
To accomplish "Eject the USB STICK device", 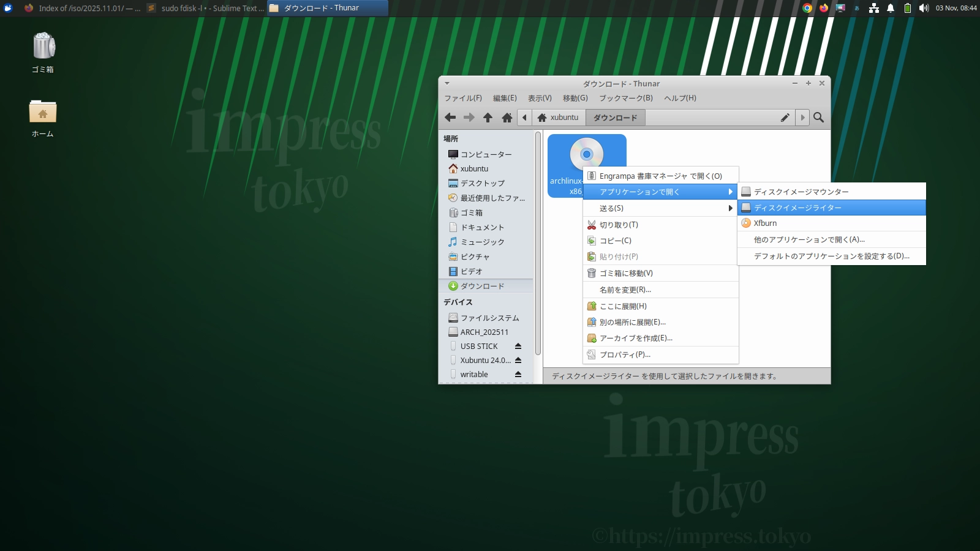I will pyautogui.click(x=518, y=347).
